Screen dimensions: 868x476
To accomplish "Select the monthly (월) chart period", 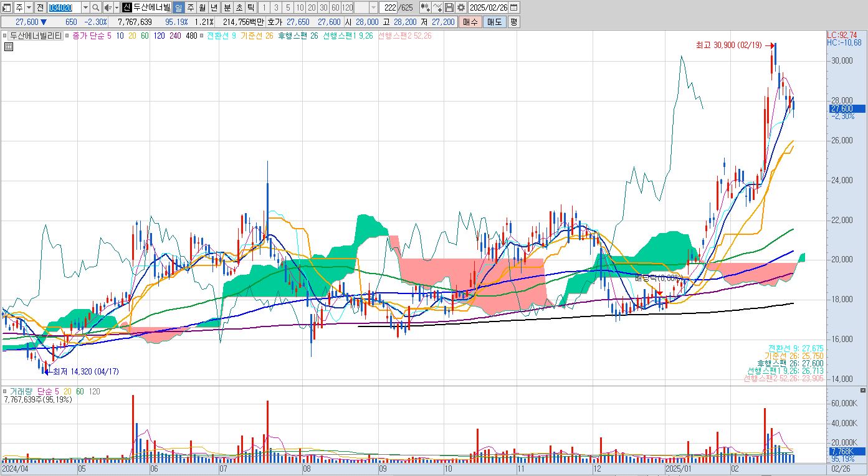I will tap(203, 7).
